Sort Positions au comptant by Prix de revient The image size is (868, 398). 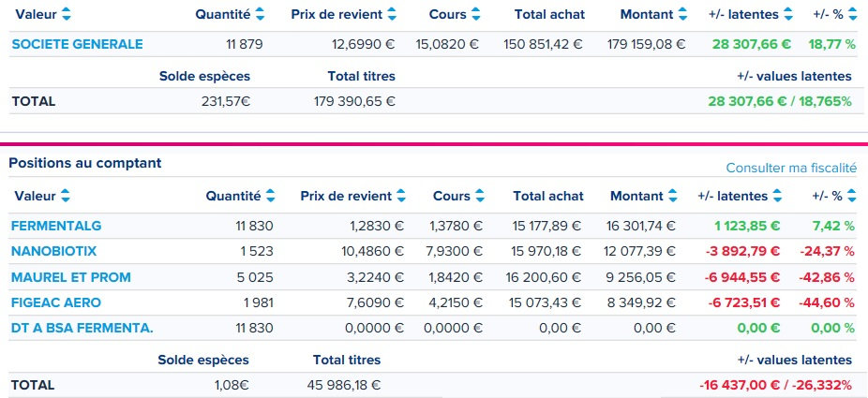tap(401, 196)
